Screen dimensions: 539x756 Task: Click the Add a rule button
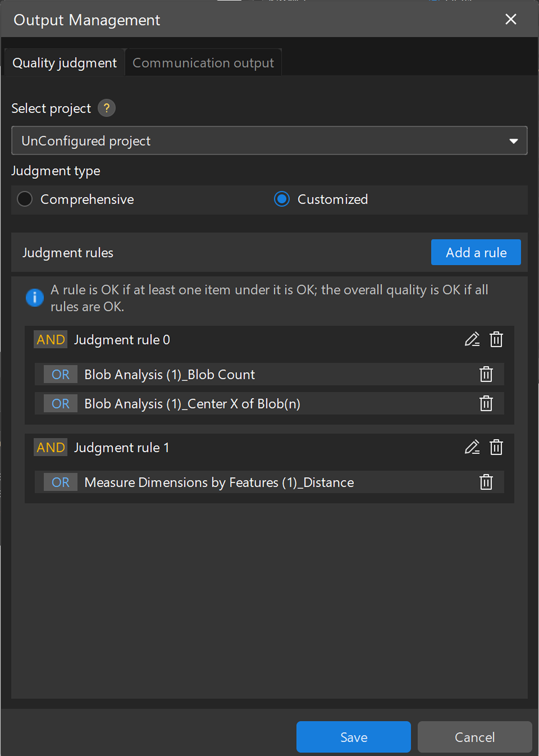[476, 252]
